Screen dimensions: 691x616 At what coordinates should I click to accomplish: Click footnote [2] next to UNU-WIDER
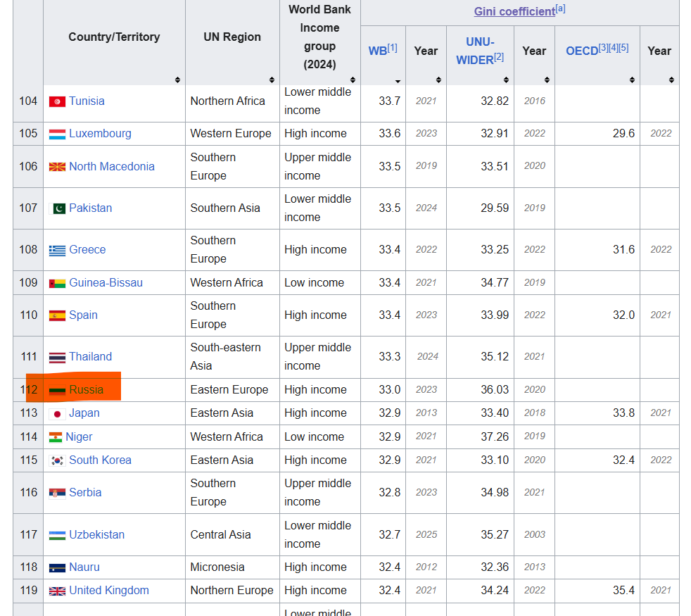(x=499, y=57)
